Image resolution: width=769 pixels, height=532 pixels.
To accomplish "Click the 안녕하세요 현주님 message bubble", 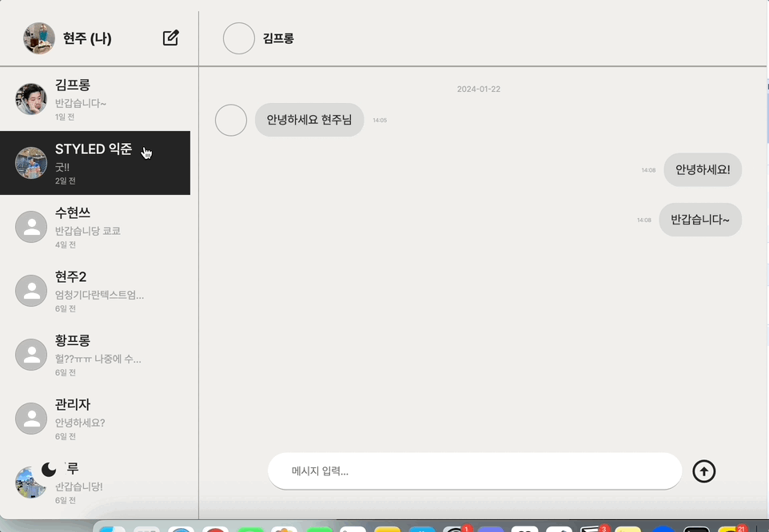I will pyautogui.click(x=309, y=120).
